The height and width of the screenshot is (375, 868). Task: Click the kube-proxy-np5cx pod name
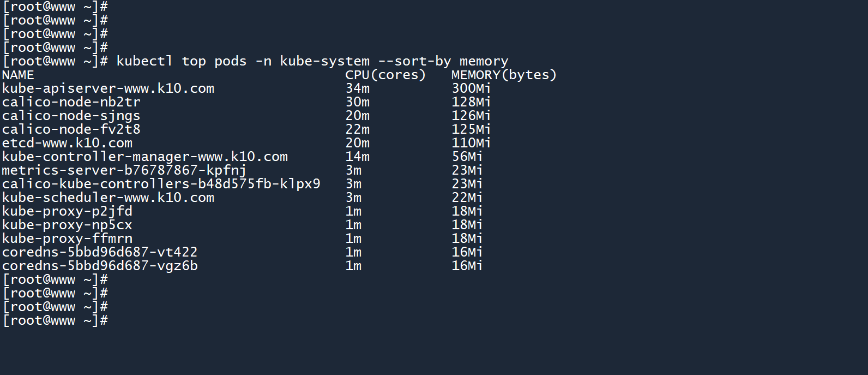(x=67, y=225)
